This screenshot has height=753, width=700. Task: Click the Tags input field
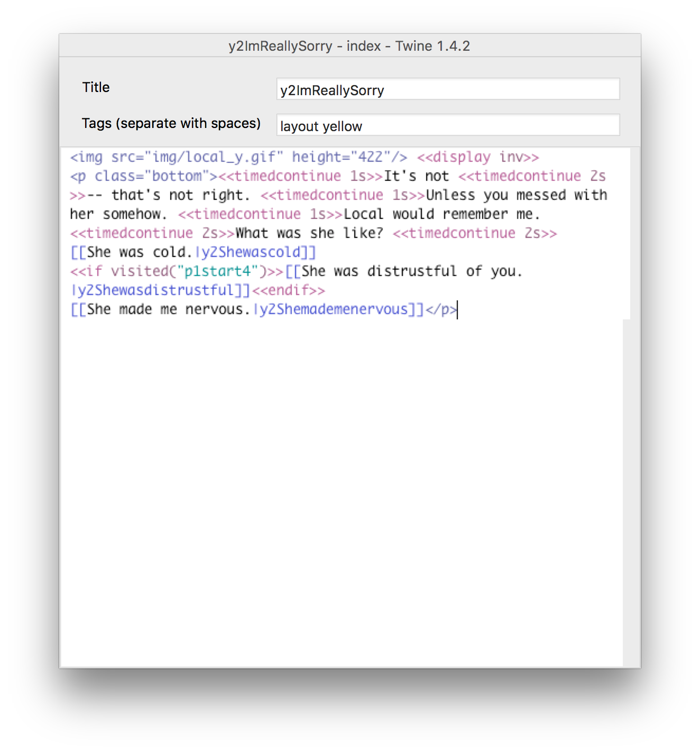click(x=448, y=125)
